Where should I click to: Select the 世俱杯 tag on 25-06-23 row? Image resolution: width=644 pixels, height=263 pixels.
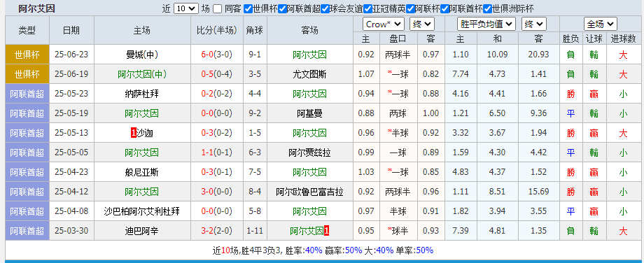tap(27, 55)
